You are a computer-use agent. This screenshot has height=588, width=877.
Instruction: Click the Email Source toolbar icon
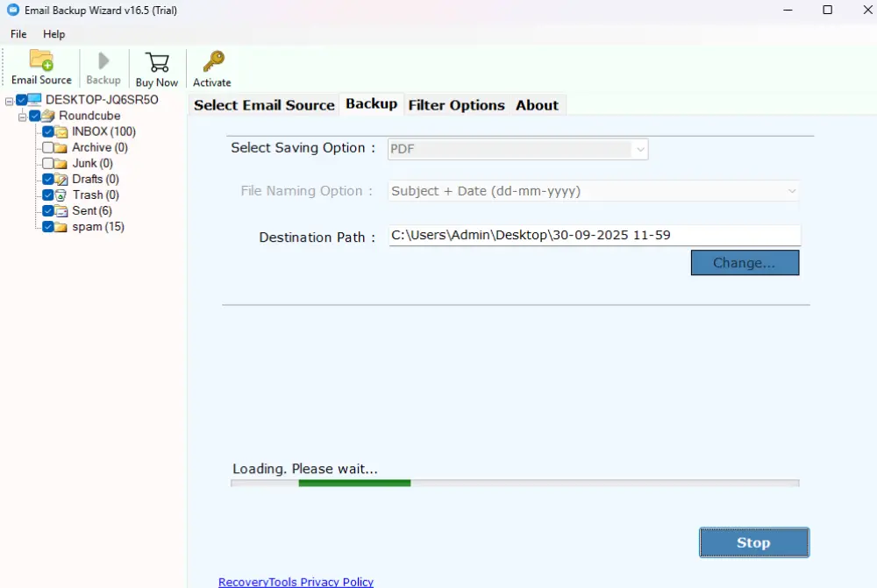tap(40, 61)
